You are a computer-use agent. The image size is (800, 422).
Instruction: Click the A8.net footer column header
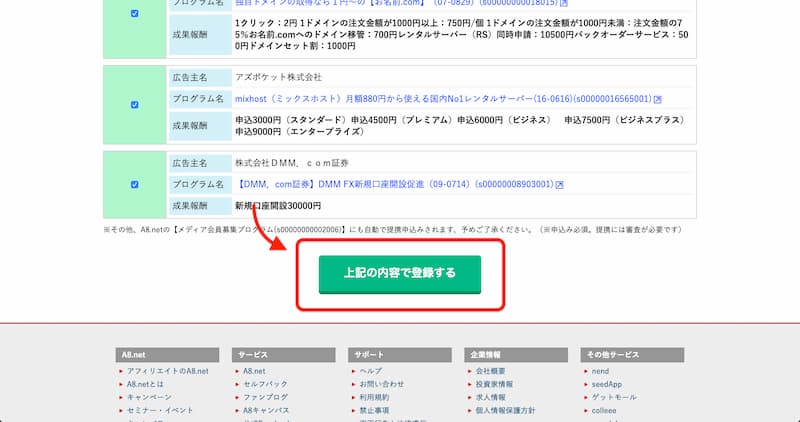(x=167, y=355)
